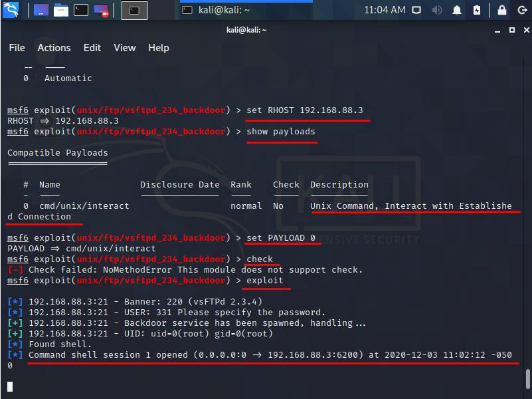Lock the screen with the padlock icon

click(502, 10)
